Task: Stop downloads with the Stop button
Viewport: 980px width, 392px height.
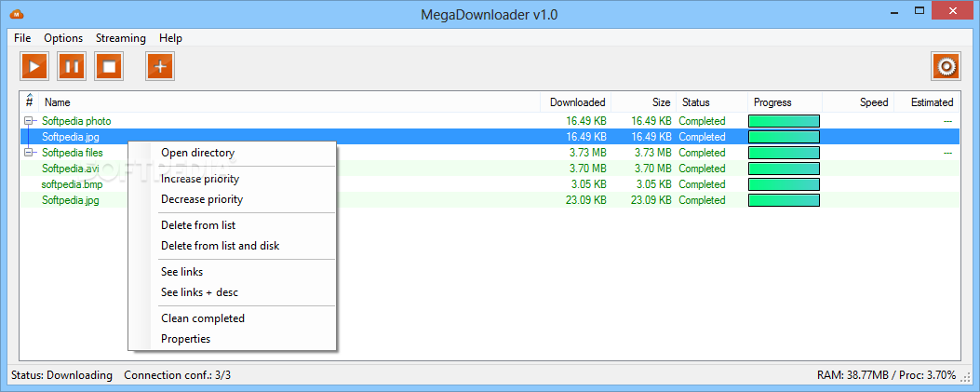Action: [110, 66]
